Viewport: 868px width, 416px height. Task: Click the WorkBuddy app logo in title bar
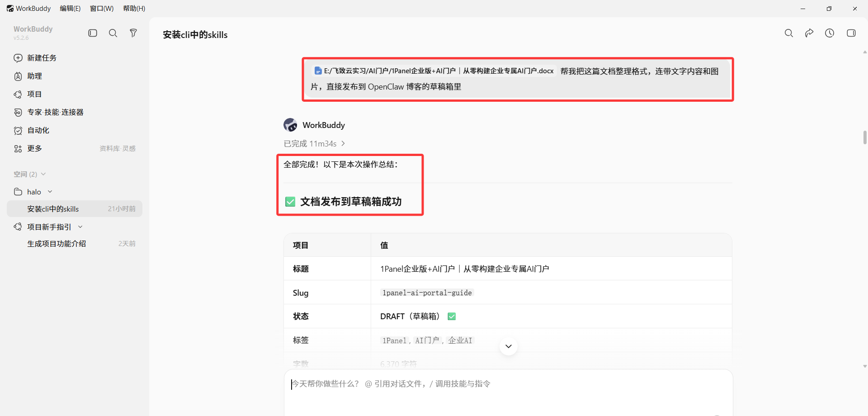pyautogui.click(x=10, y=9)
